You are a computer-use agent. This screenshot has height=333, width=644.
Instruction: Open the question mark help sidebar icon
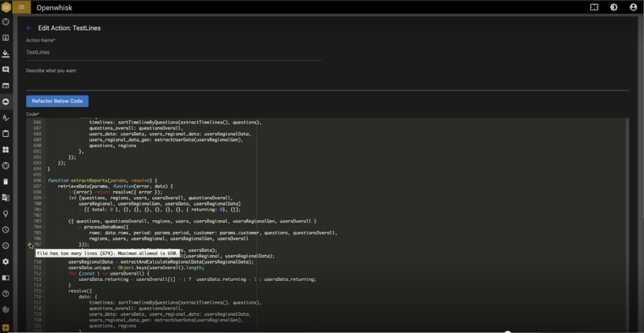tap(6, 294)
